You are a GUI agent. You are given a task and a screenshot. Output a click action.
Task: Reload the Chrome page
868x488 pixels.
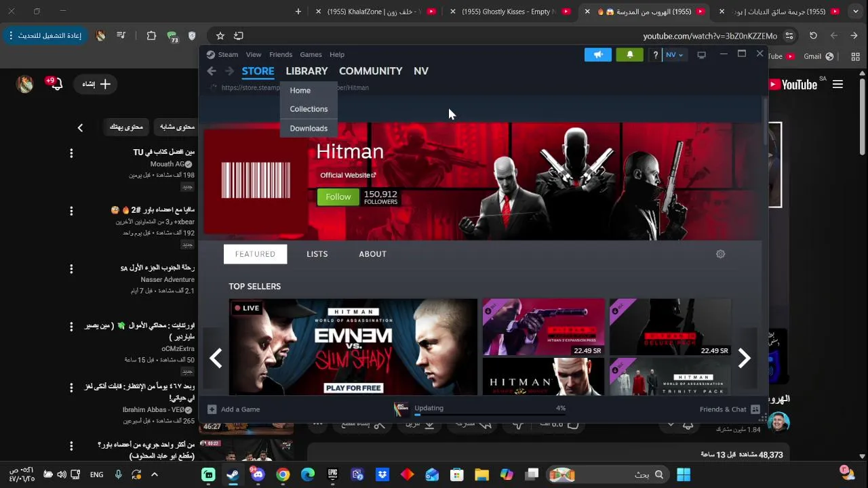813,36
